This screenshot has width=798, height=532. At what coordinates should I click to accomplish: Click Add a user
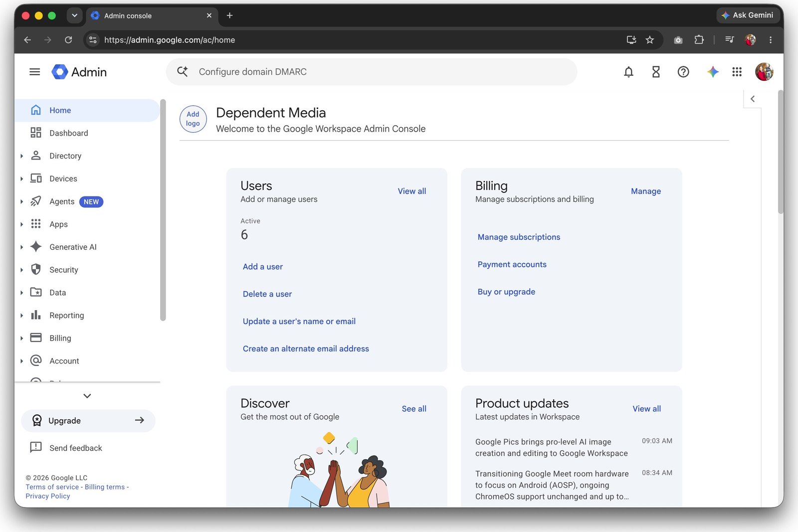pyautogui.click(x=263, y=267)
